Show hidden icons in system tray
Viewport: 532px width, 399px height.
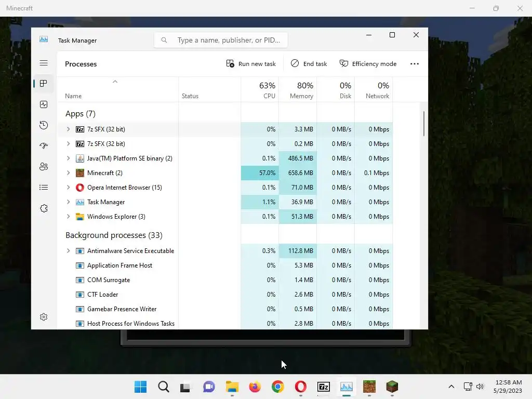click(x=451, y=387)
